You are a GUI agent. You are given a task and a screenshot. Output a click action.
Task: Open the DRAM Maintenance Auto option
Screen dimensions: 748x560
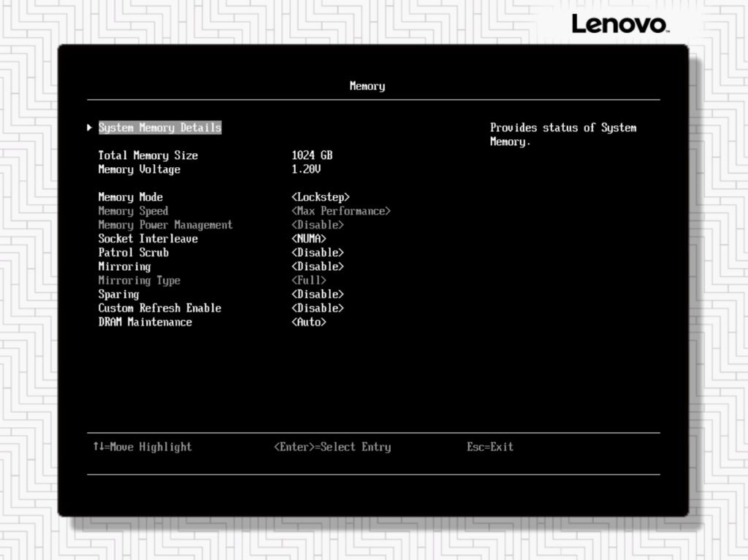coord(308,322)
